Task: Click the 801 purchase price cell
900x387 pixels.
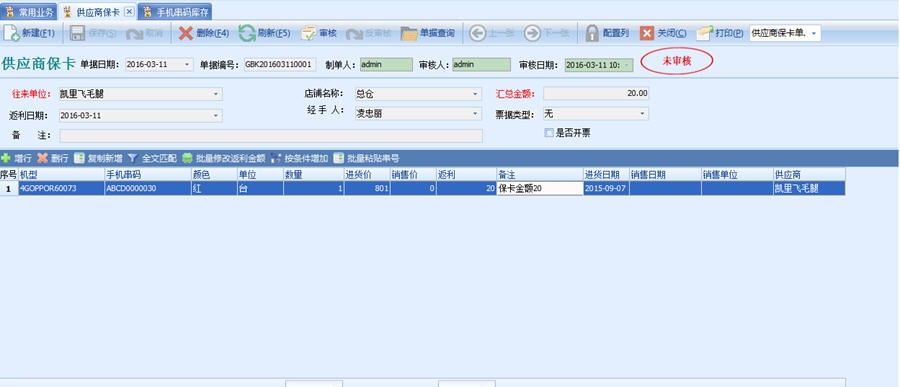Action: 367,188
